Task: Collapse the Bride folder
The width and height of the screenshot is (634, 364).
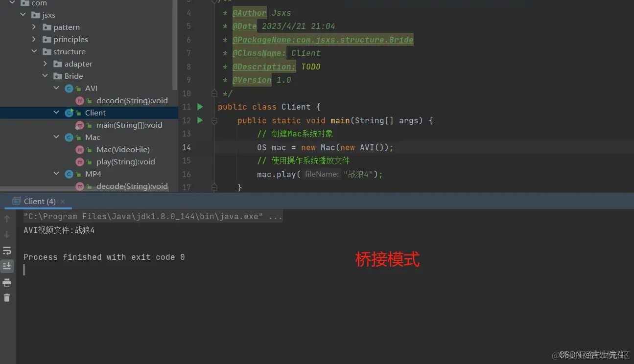Action: (x=45, y=76)
